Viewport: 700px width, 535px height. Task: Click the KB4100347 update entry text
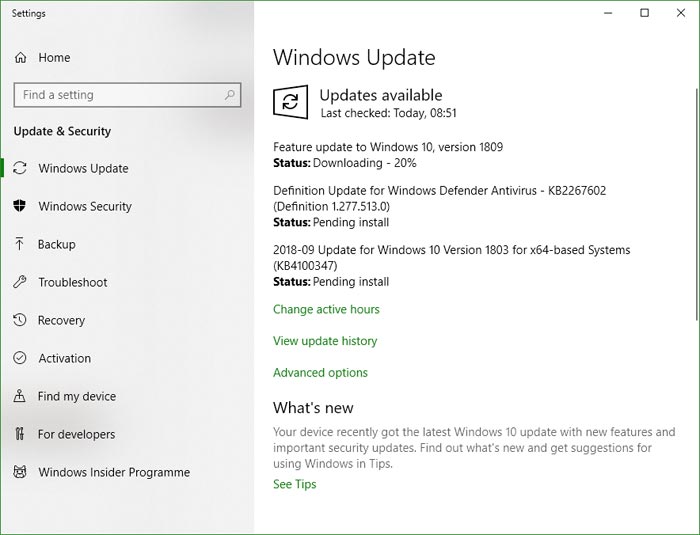click(x=452, y=258)
